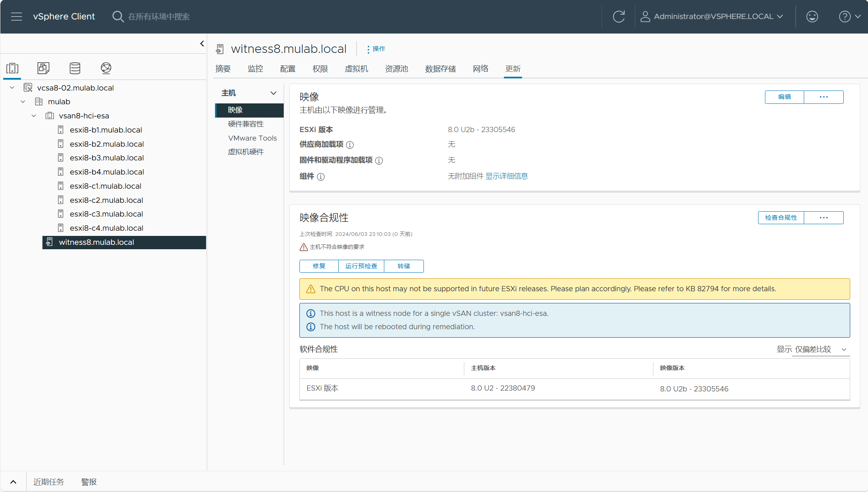868x492 pixels.
Task: Click the user account icon
Action: 645,17
